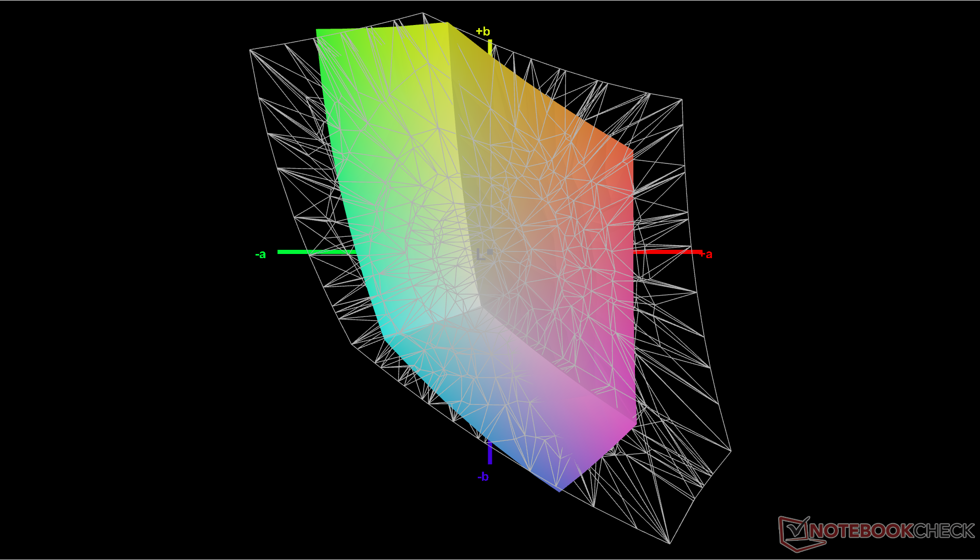The image size is (980, 560).
Task: Select the yellow +b axis bar
Action: [490, 47]
